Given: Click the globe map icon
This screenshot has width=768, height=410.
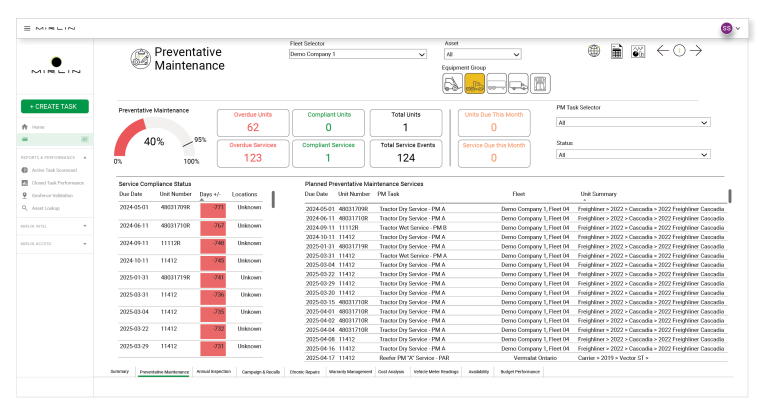Looking at the screenshot, I should [x=593, y=51].
